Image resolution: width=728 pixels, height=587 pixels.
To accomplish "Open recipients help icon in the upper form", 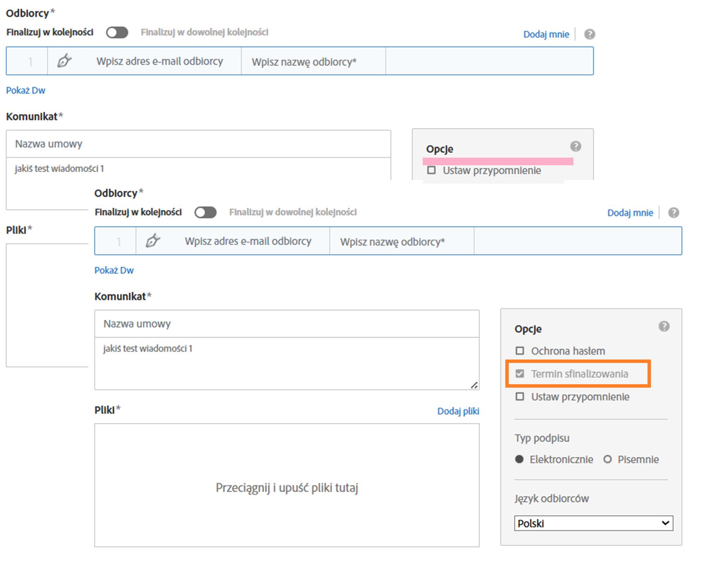I will pos(590,34).
